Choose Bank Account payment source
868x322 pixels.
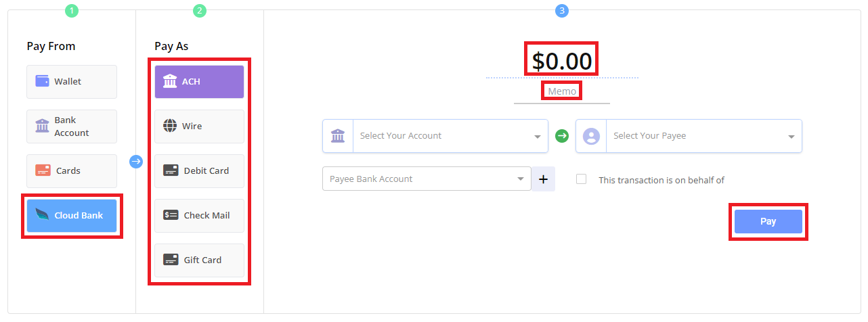[x=72, y=127]
